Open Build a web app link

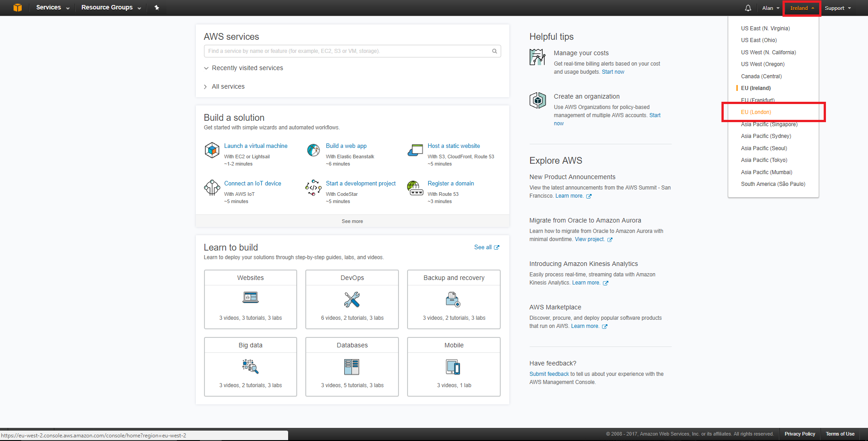[x=346, y=146]
